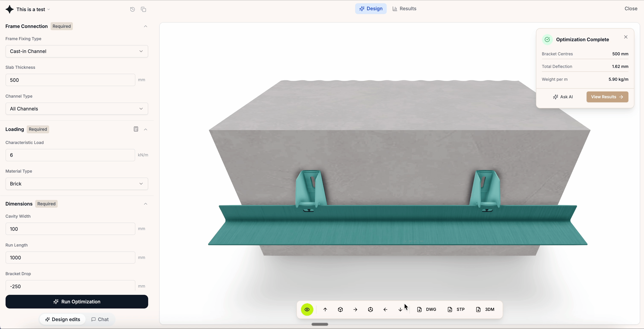Click View Results in the Optimization Complete popup
Screen dimensions: 644x329
pos(607,97)
